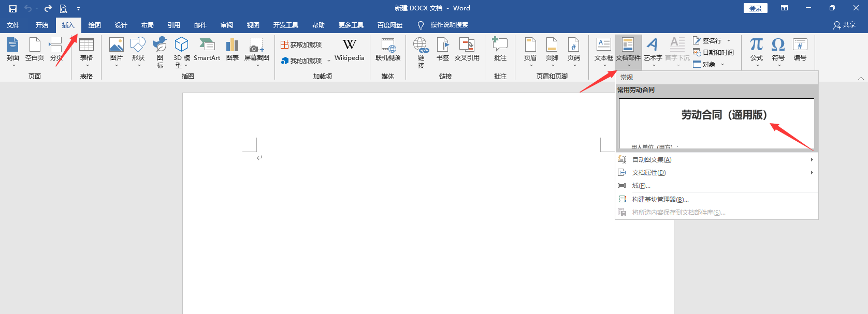Image resolution: width=868 pixels, height=314 pixels.
Task: Click the Field (域) menu entry
Action: tap(717, 186)
